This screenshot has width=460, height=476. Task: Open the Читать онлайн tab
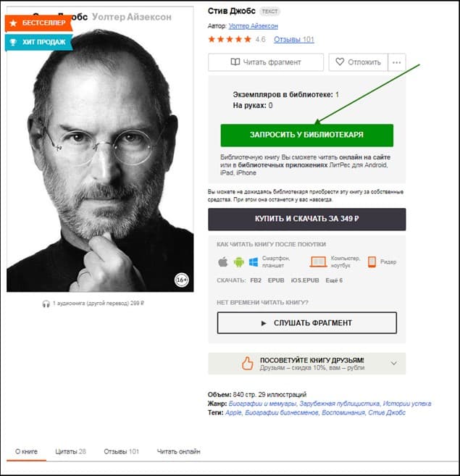pos(178,451)
